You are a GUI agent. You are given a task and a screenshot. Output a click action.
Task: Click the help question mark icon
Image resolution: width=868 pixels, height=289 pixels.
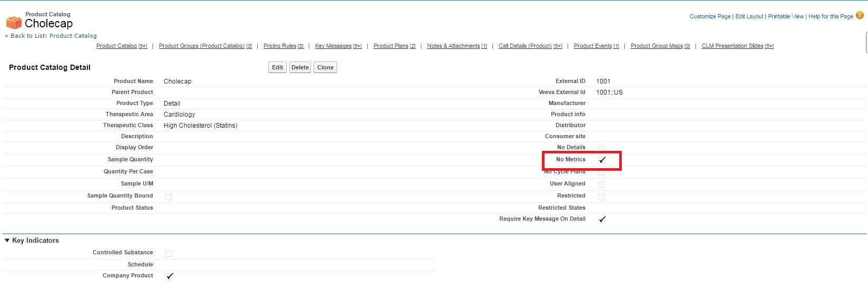click(860, 16)
